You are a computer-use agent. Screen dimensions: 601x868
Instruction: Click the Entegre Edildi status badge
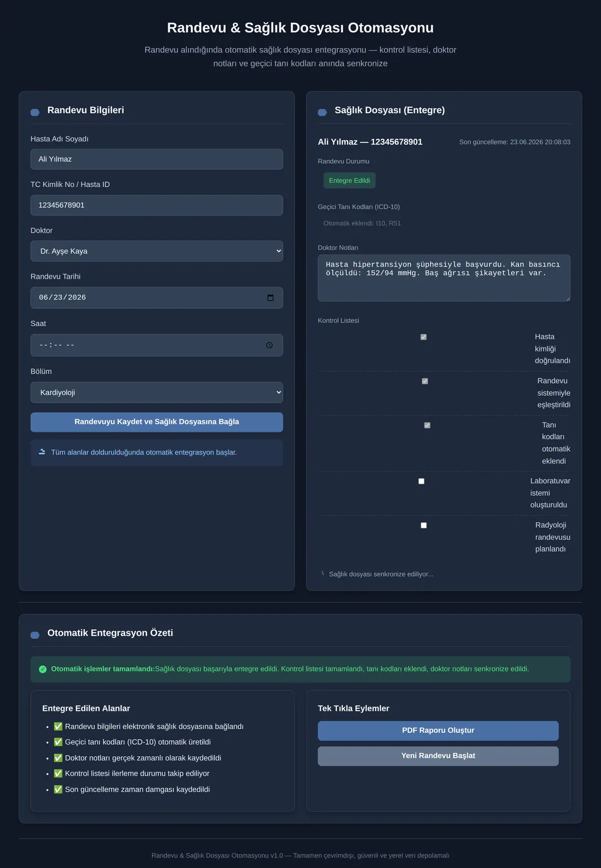click(x=350, y=180)
